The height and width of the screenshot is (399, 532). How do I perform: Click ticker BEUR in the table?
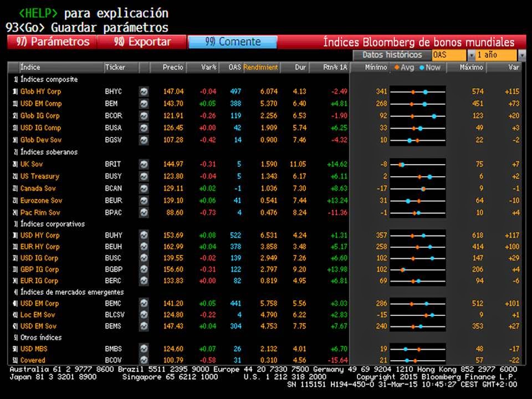tap(113, 201)
